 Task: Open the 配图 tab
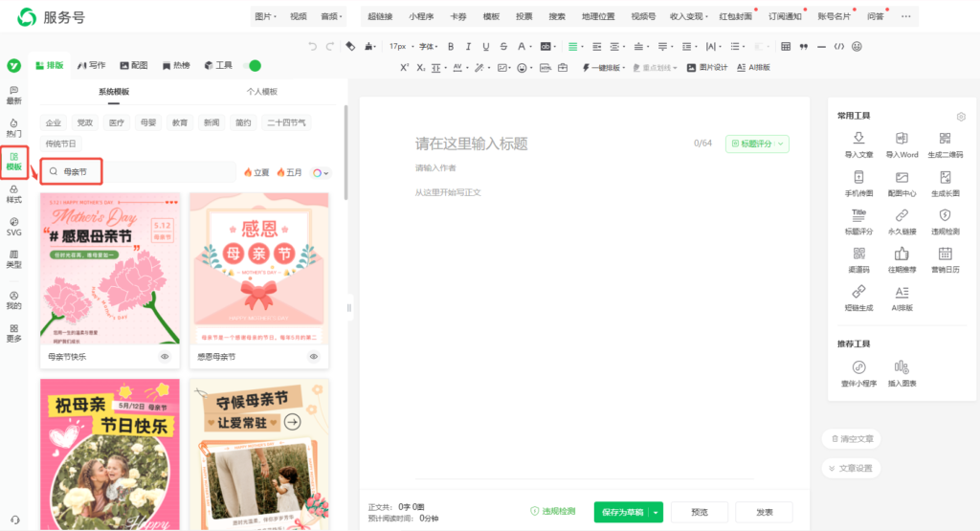click(134, 65)
